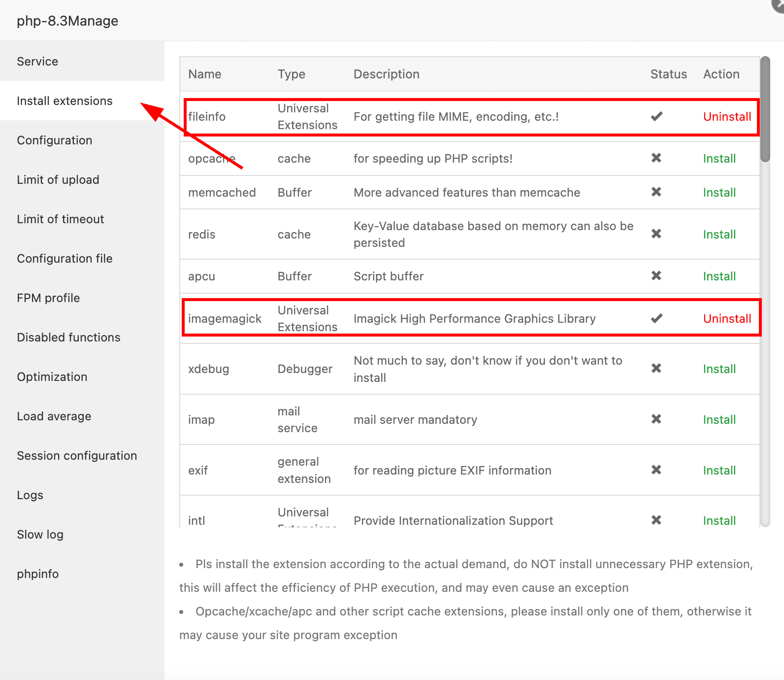Click the Type column header

[291, 74]
